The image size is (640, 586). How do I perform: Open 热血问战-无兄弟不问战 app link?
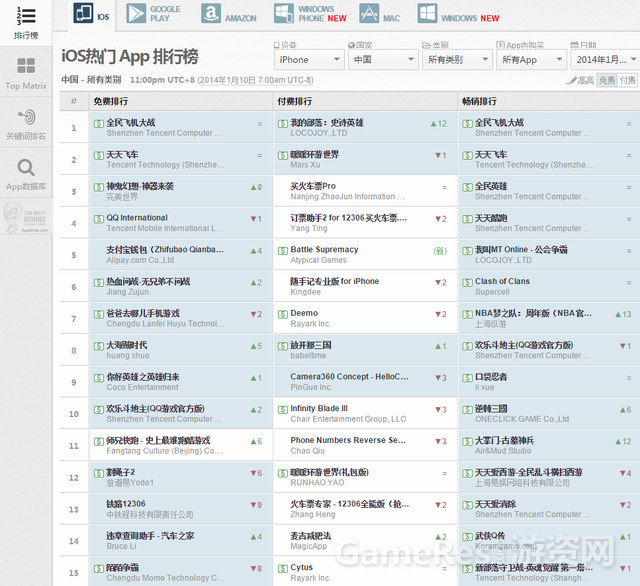click(x=148, y=282)
